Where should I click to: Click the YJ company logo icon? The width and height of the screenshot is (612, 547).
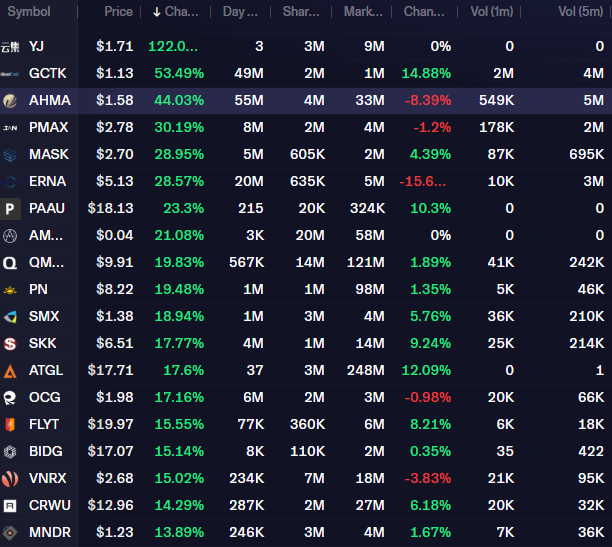pyautogui.click(x=10, y=47)
